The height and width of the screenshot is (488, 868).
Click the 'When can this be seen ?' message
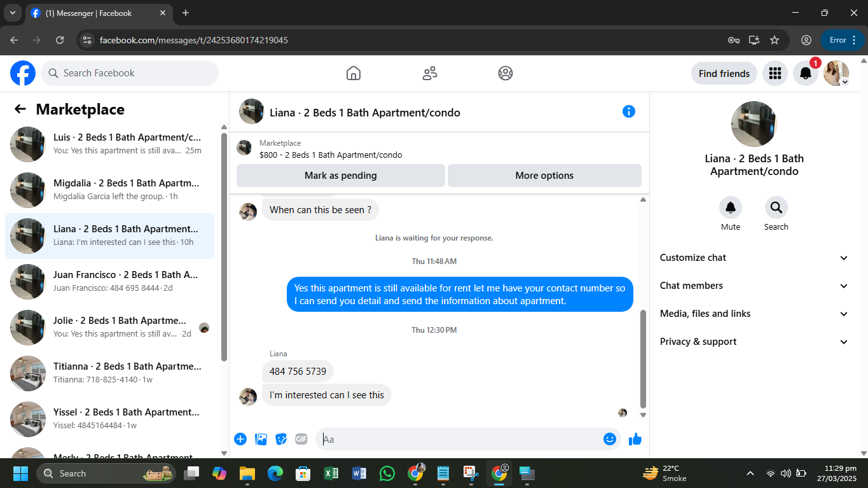click(320, 210)
